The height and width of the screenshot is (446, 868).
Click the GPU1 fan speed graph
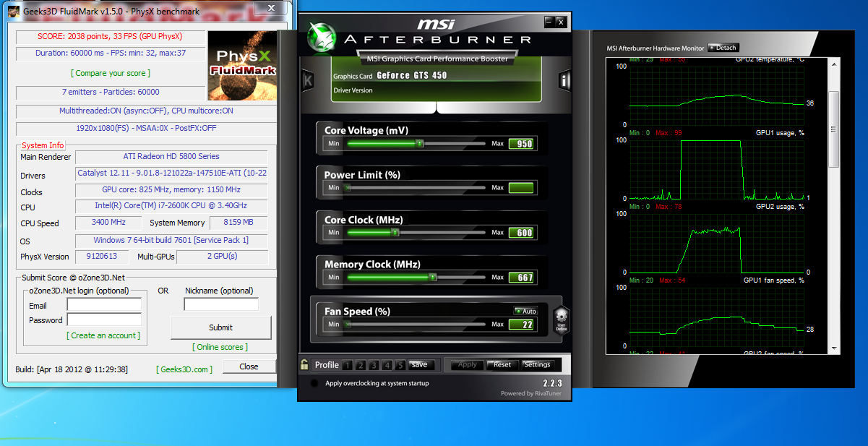(x=718, y=317)
